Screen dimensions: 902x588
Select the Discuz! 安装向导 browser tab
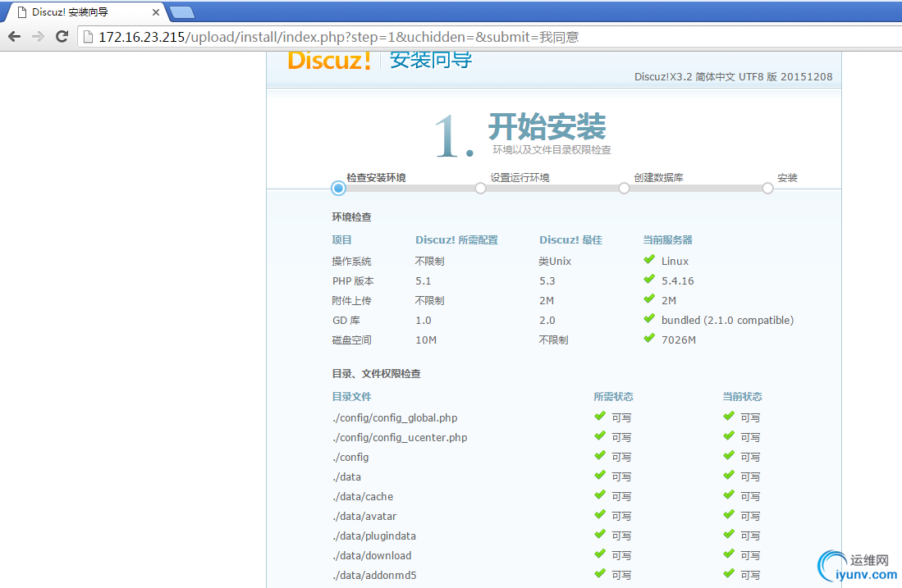(x=86, y=12)
